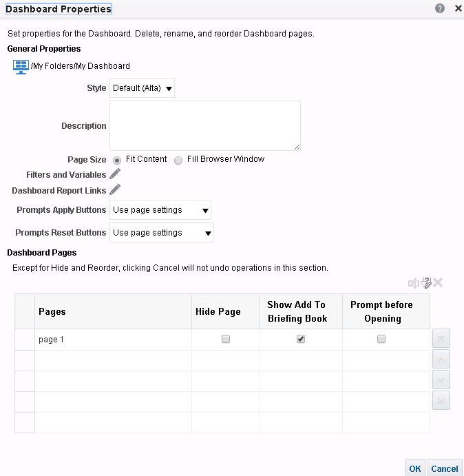Click the OK button
The width and height of the screenshot is (464, 476).
[x=415, y=468]
